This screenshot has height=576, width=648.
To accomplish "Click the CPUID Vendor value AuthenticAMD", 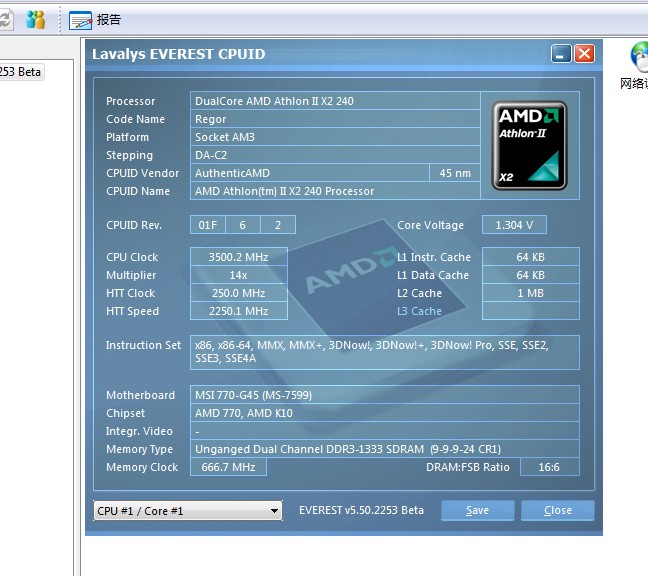I will pyautogui.click(x=310, y=173).
